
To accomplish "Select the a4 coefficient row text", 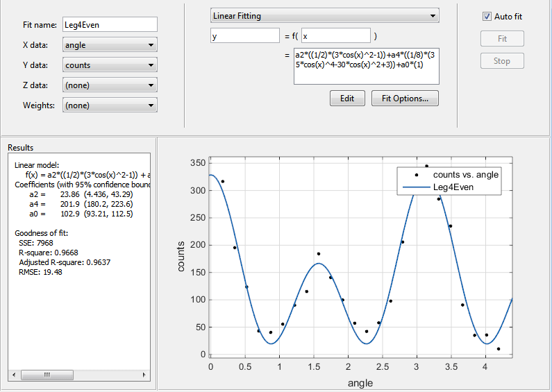I will pos(81,204).
